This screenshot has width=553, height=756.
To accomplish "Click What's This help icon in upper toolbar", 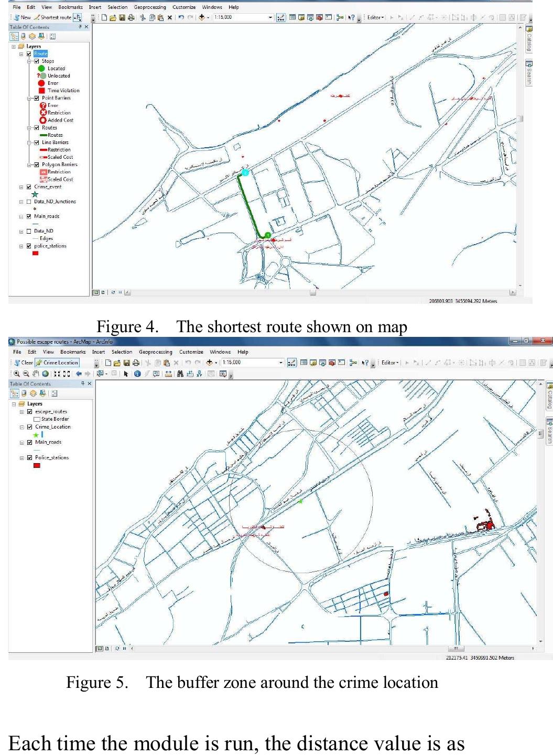I will [x=352, y=17].
